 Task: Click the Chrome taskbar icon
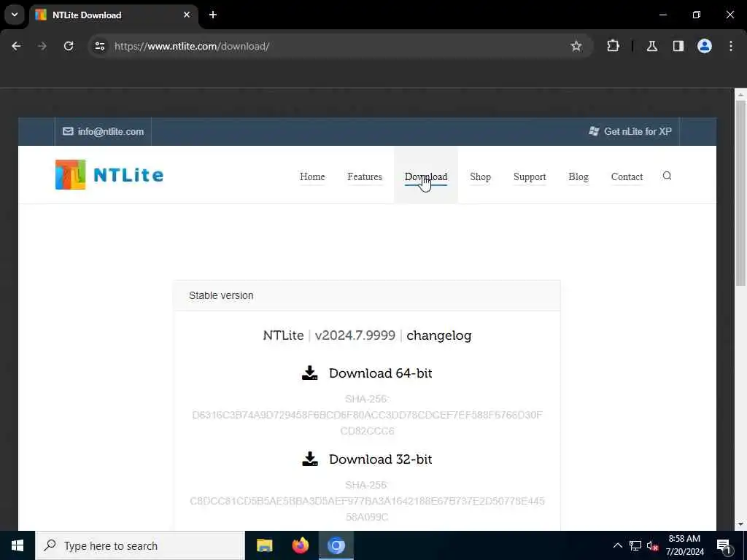(x=336, y=545)
